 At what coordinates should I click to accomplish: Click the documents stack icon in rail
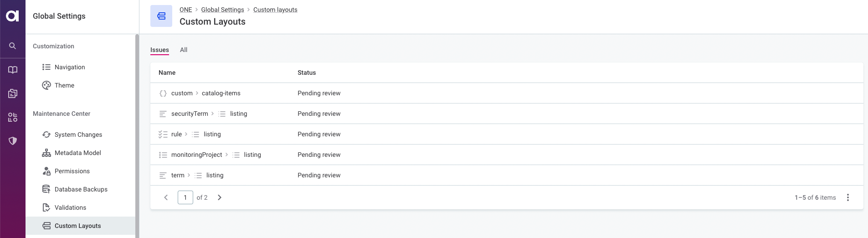pyautogui.click(x=13, y=93)
